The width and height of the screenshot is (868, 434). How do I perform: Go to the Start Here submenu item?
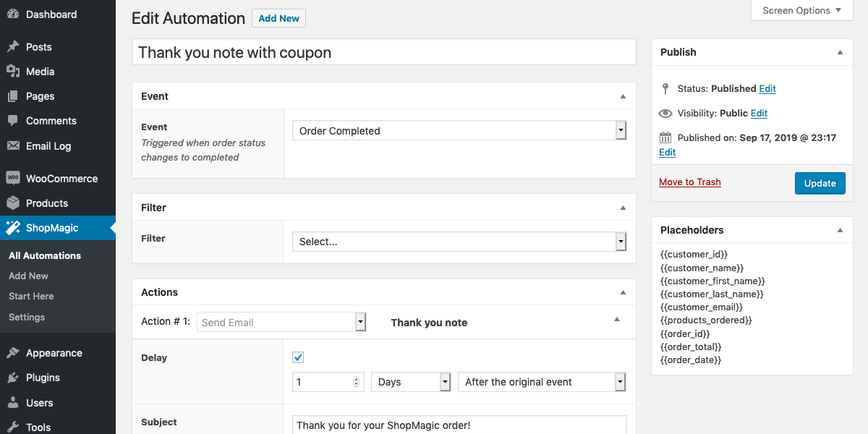31,296
